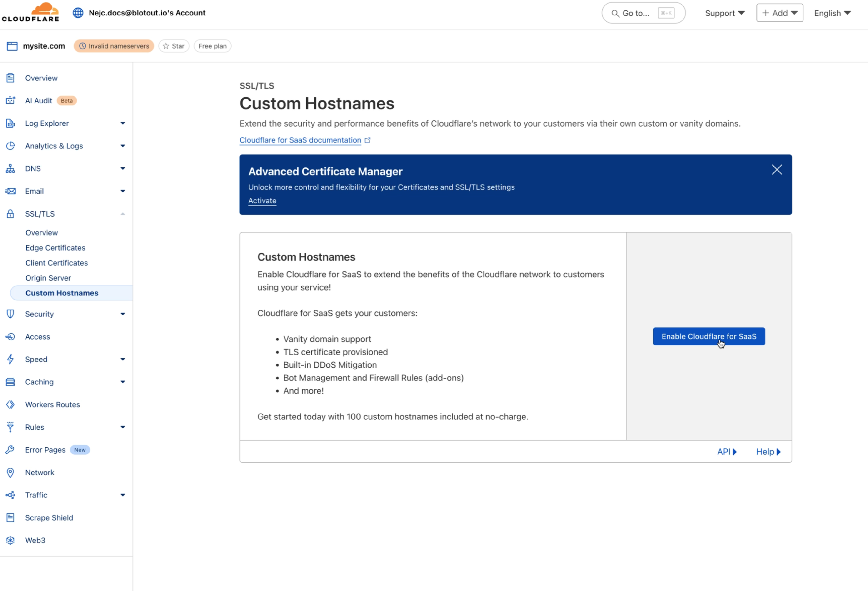Click the Access sidebar icon
The image size is (868, 591).
pyautogui.click(x=10, y=336)
